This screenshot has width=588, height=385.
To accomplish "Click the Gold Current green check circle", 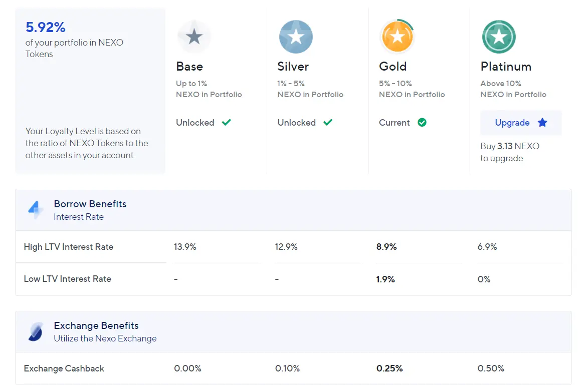I will (x=422, y=123).
